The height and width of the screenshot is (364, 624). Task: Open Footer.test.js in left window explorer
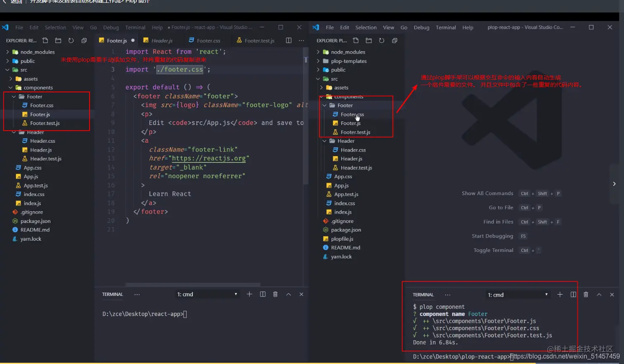[x=45, y=123]
